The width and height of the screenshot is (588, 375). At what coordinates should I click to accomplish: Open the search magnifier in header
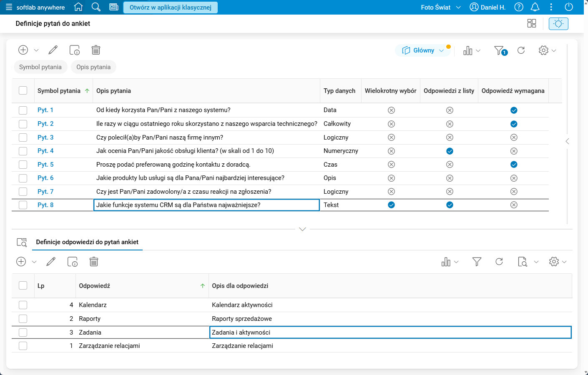(x=96, y=7)
